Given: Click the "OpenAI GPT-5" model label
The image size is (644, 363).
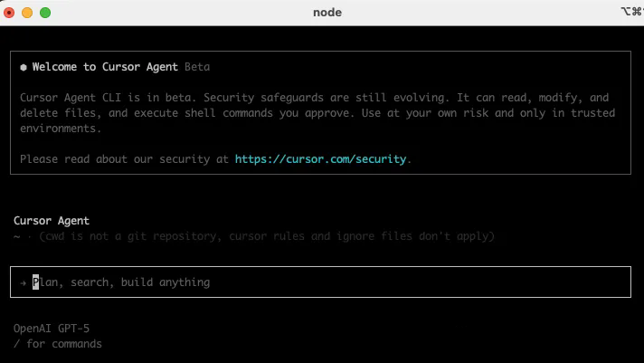Looking at the screenshot, I should click(x=52, y=329).
